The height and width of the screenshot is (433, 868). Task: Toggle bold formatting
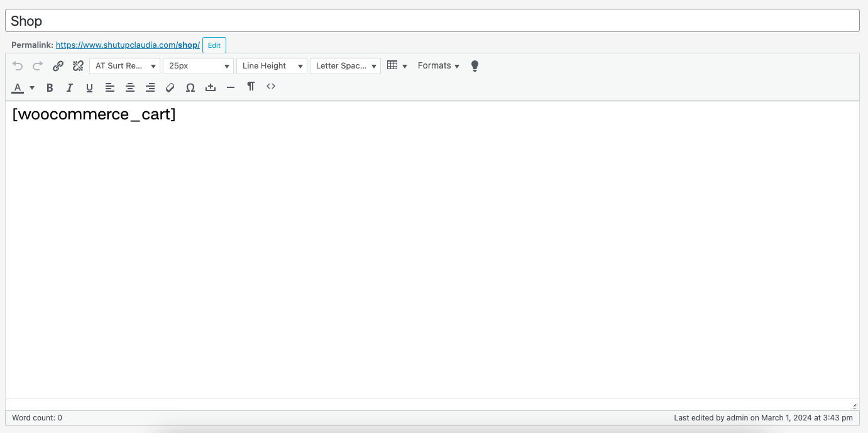[x=50, y=87]
